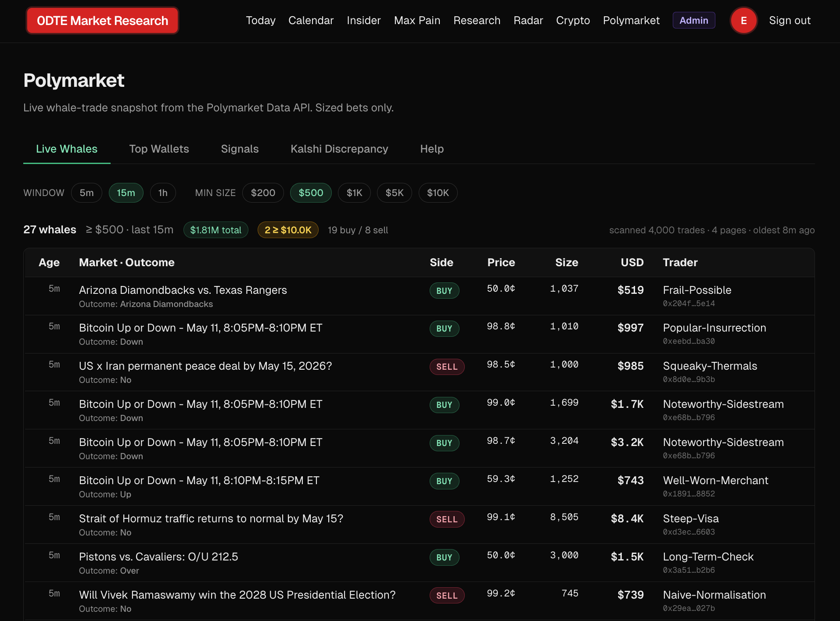This screenshot has height=621, width=840.
Task: Click wallet address 0xeebd…ba30
Action: click(689, 341)
